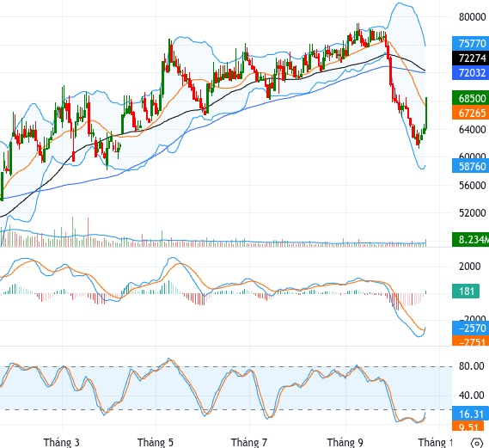Screen dimensions: 489x448
Task: Select the 58760 lower Bollinger band label
Action: click(x=471, y=166)
